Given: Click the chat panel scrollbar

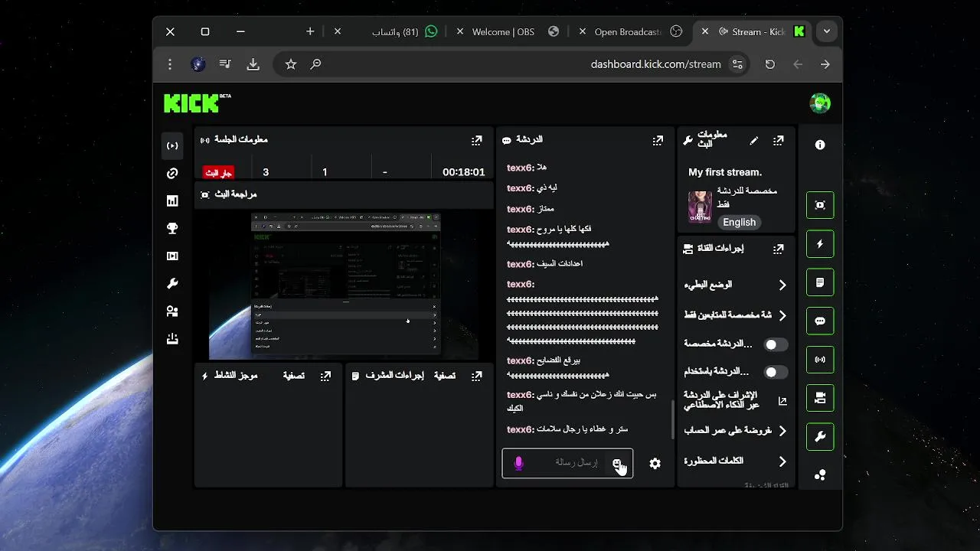Looking at the screenshot, I should (x=673, y=419).
